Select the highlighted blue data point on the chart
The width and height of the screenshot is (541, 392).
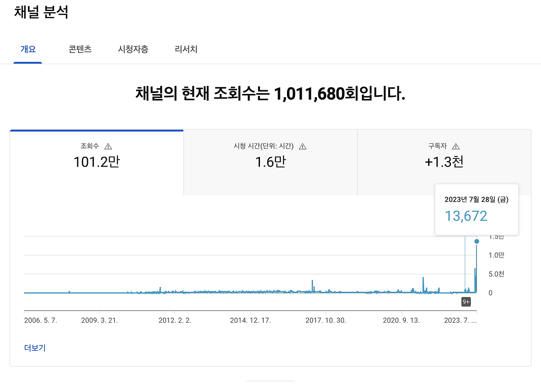(476, 241)
